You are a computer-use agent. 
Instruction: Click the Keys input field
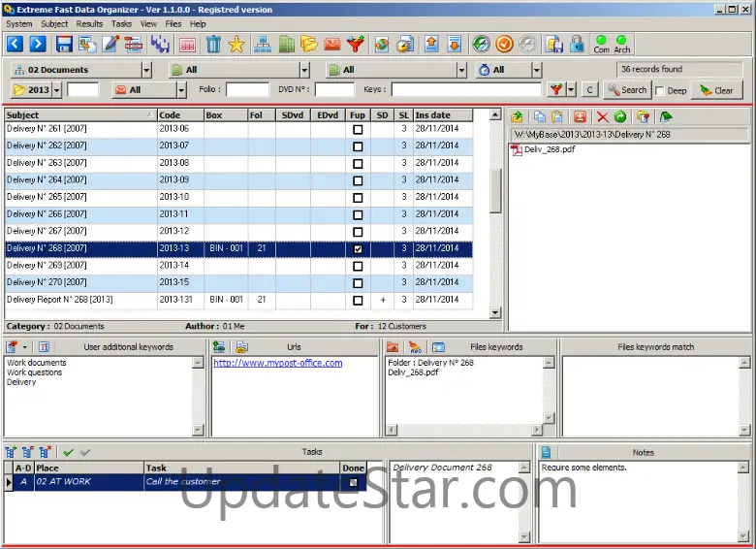pyautogui.click(x=465, y=90)
